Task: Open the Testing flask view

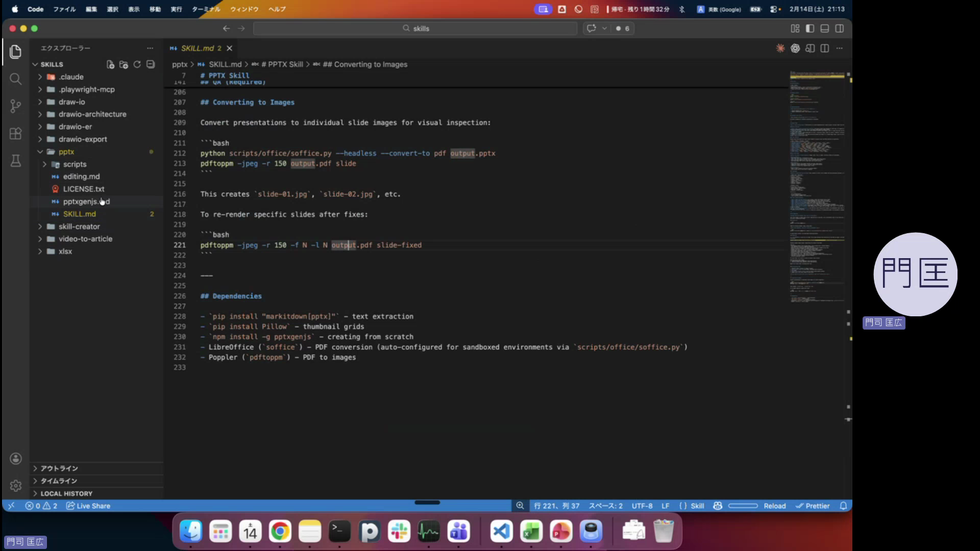Action: 15,161
